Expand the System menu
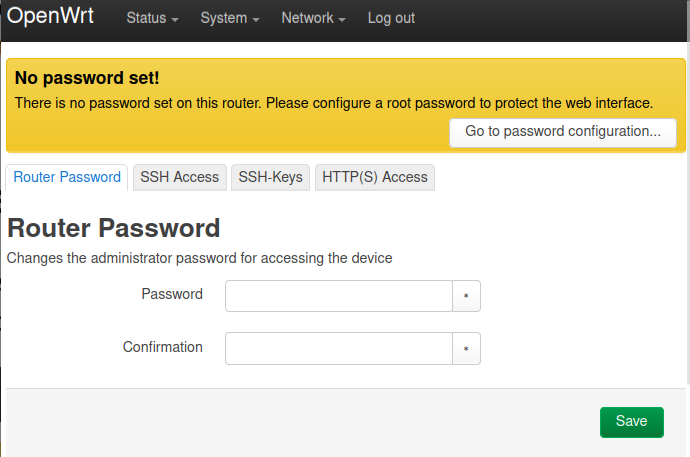 pos(229,19)
